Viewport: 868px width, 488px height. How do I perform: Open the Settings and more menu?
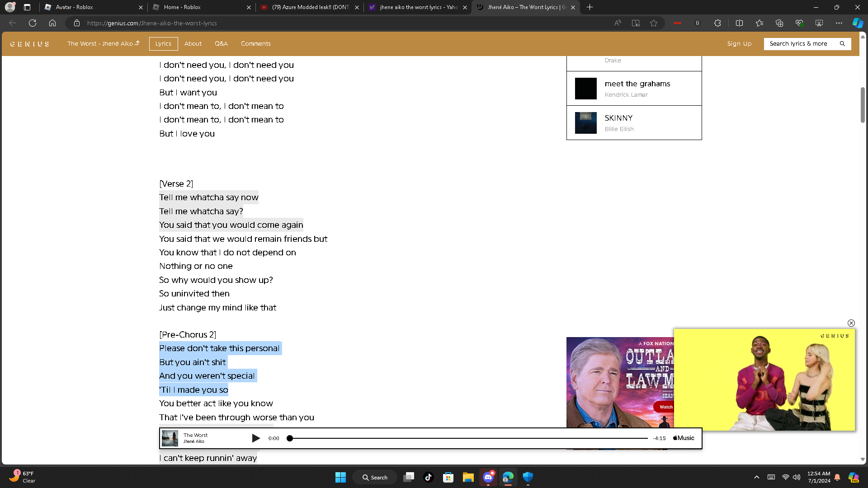point(839,23)
